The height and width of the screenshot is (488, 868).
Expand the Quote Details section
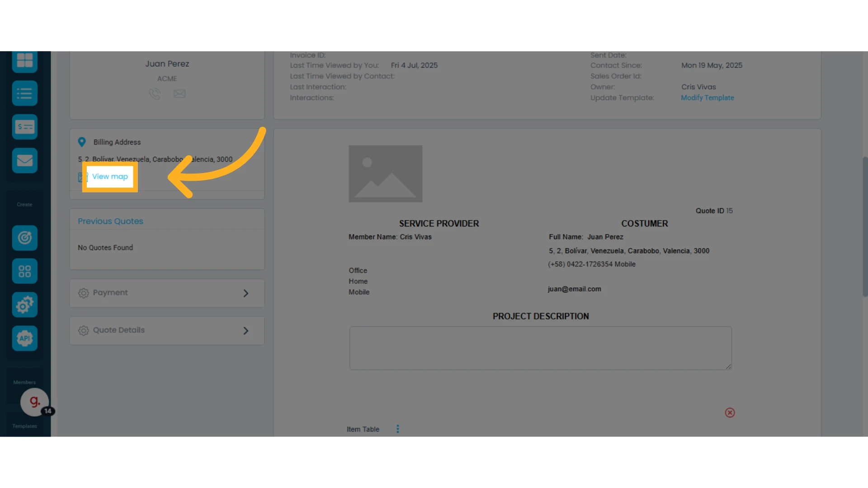tap(167, 331)
